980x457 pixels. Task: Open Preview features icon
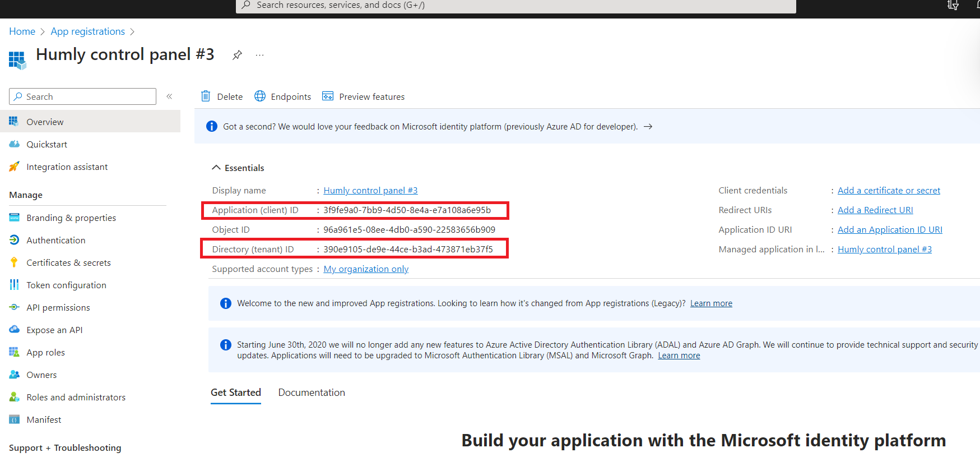tap(328, 96)
